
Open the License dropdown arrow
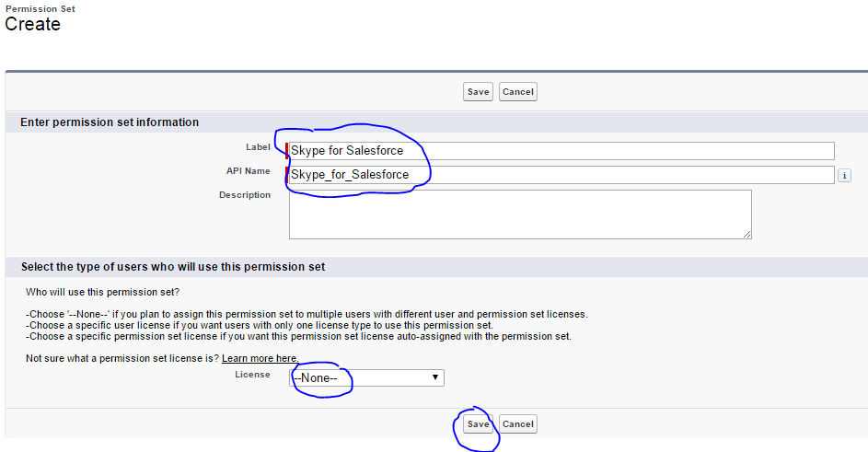[435, 377]
